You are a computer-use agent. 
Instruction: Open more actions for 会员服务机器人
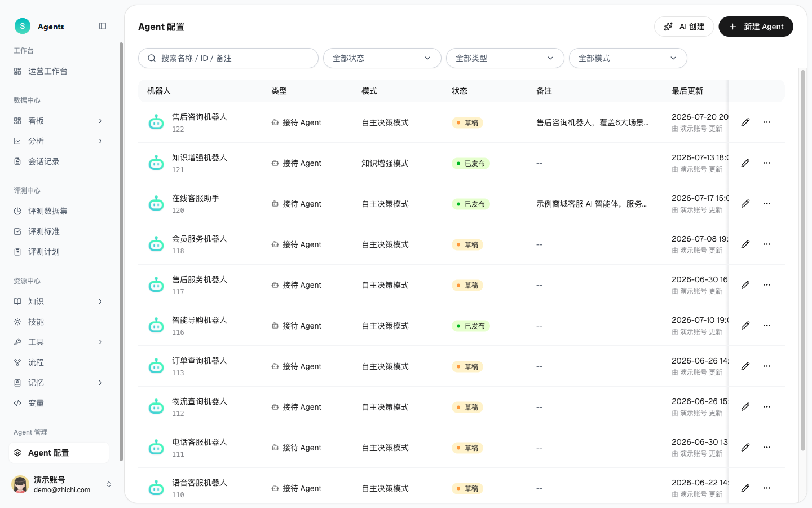pyautogui.click(x=767, y=244)
